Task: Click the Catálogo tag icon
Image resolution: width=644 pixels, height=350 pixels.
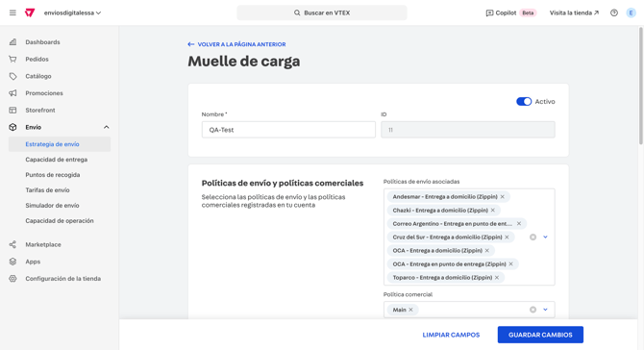Action: coord(12,76)
